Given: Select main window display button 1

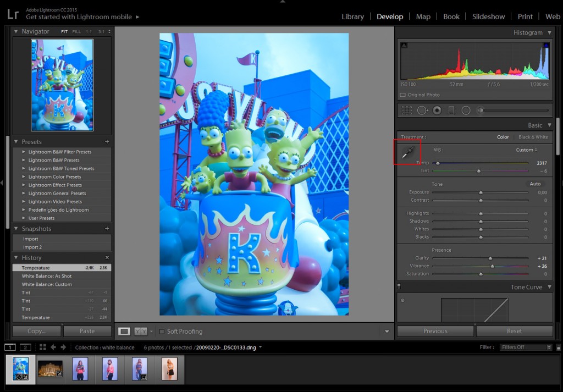Looking at the screenshot, I should tap(10, 347).
